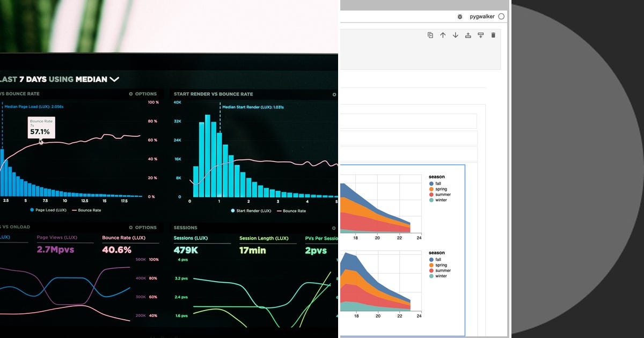
Task: Select the blue fall swatch in season legend
Action: tap(431, 183)
